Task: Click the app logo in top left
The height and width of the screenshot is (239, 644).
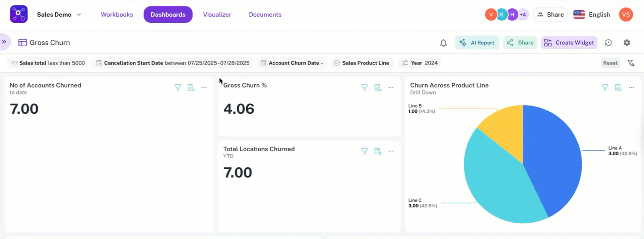Action: coord(19,14)
